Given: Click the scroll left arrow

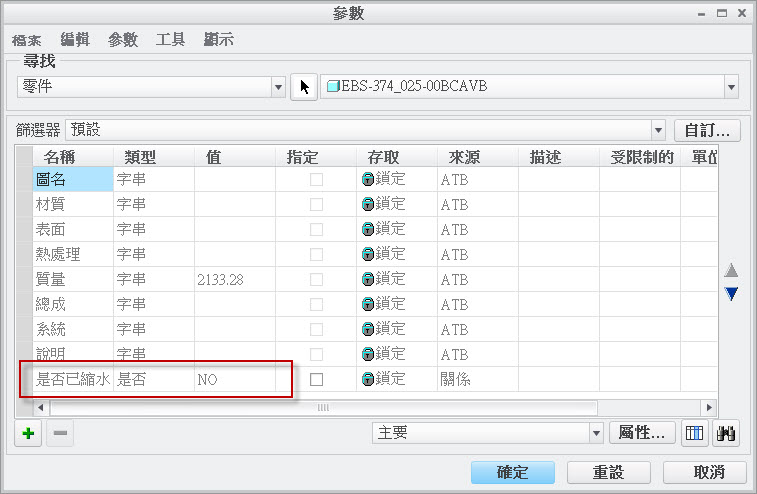Looking at the screenshot, I should coord(41,408).
